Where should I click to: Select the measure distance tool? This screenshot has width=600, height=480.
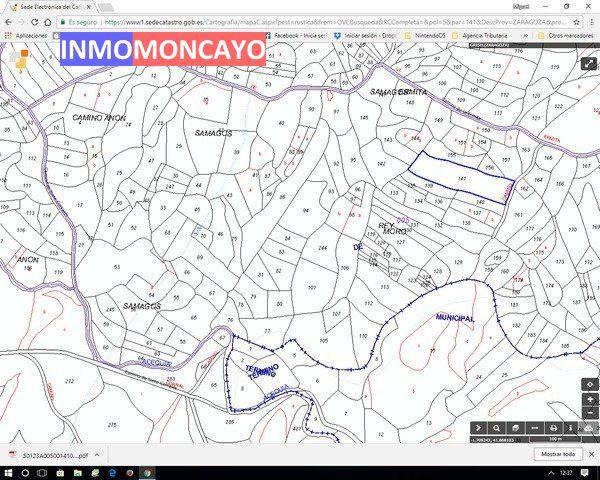[534, 428]
